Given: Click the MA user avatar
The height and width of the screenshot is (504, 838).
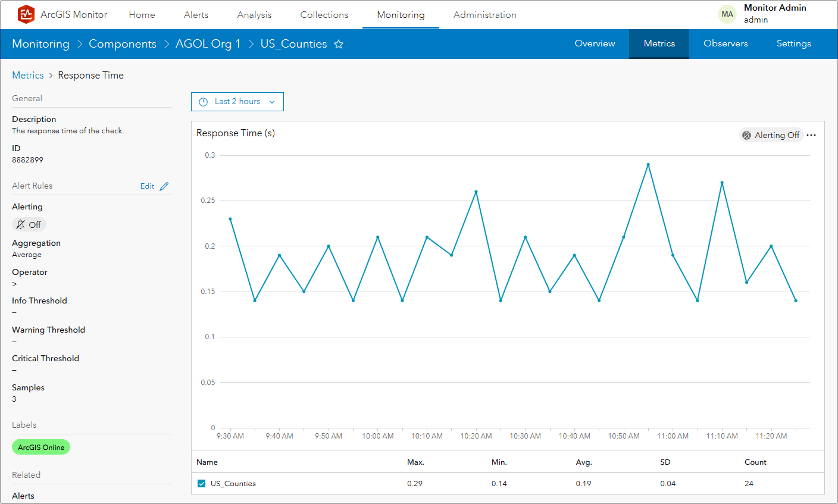Looking at the screenshot, I should click(x=727, y=14).
